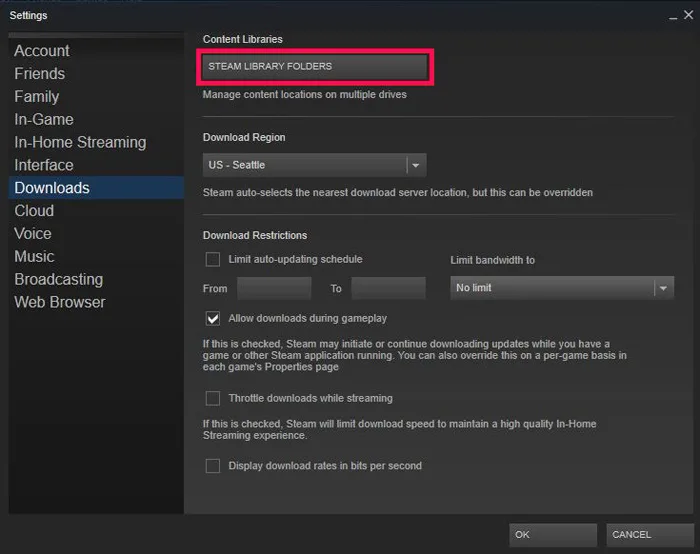Open Cloud settings
This screenshot has height=554, width=700.
96,210
